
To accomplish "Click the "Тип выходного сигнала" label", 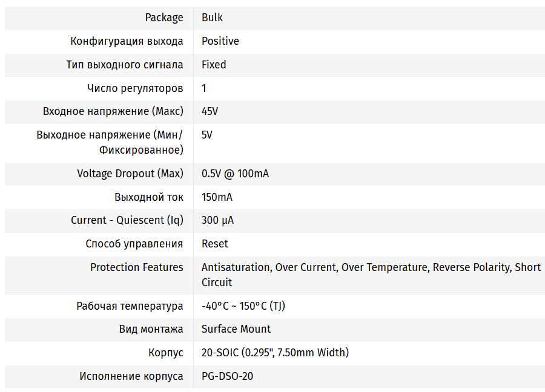I will coord(124,65).
